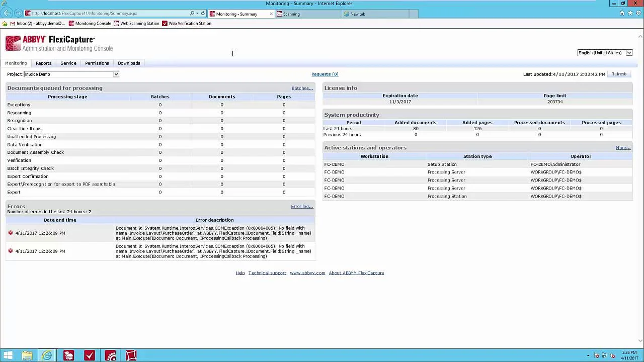
Task: Open the Windows Start button
Action: (8, 355)
